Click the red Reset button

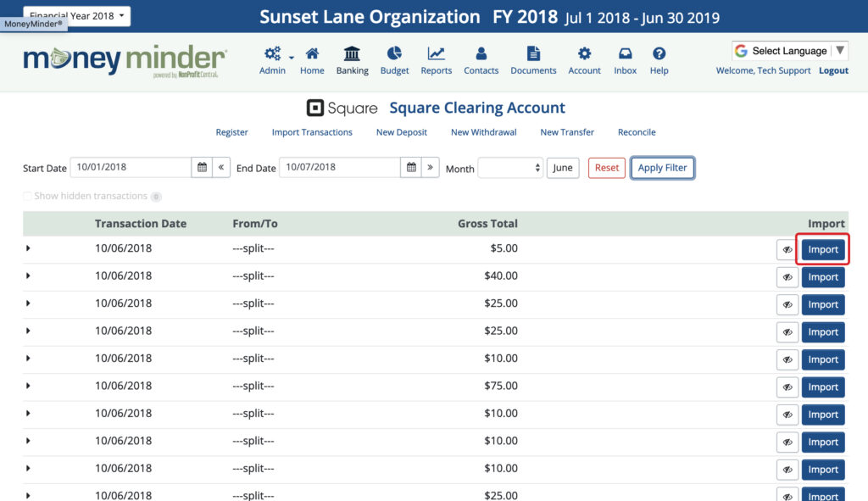pos(607,168)
